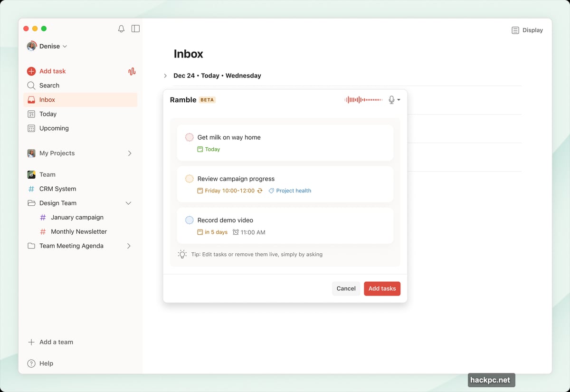Toggle the sidebar panel icon

click(135, 29)
